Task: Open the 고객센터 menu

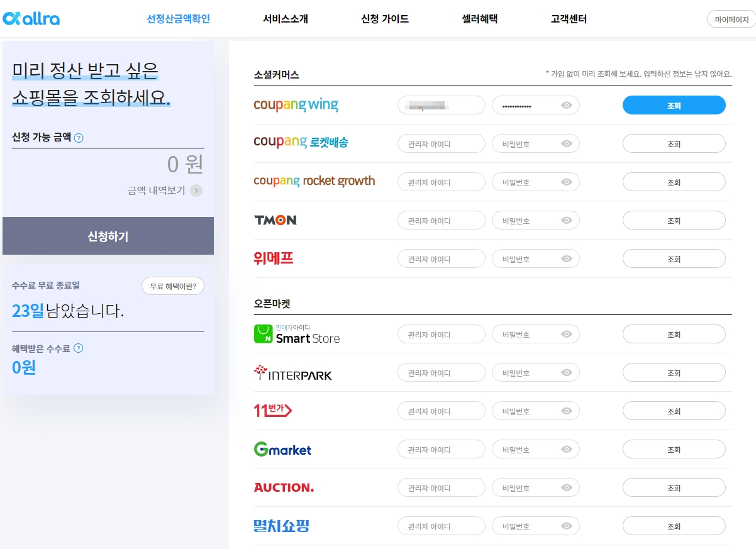Action: point(569,19)
